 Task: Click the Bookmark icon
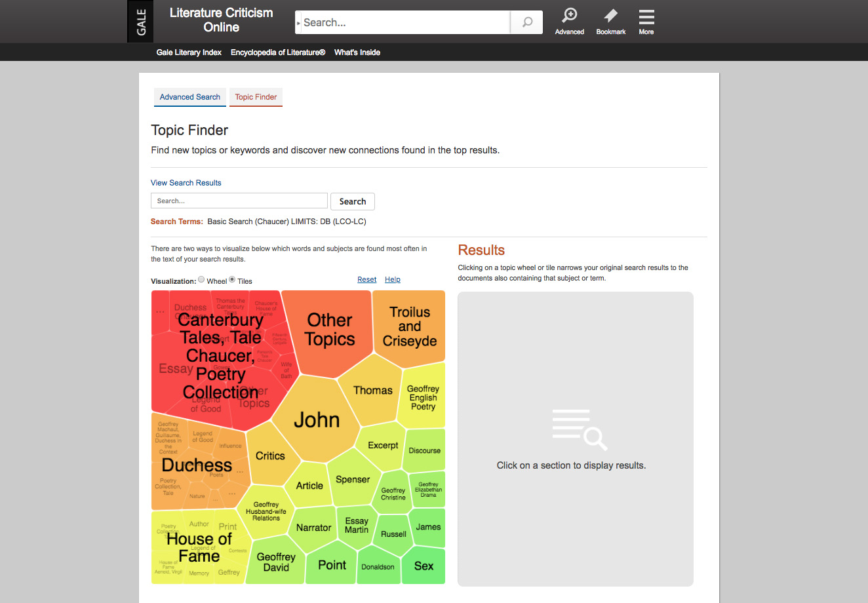click(x=610, y=22)
